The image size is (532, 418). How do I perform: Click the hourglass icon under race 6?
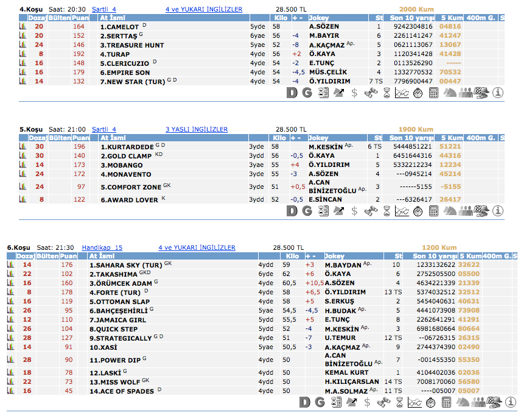[399, 402]
